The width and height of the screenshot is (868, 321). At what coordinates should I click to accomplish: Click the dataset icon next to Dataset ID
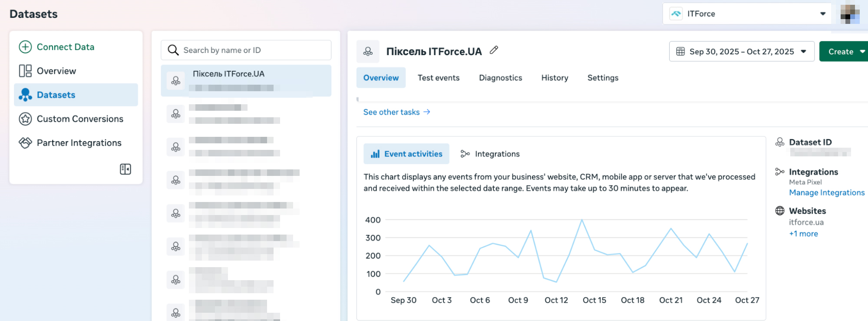pyautogui.click(x=780, y=142)
